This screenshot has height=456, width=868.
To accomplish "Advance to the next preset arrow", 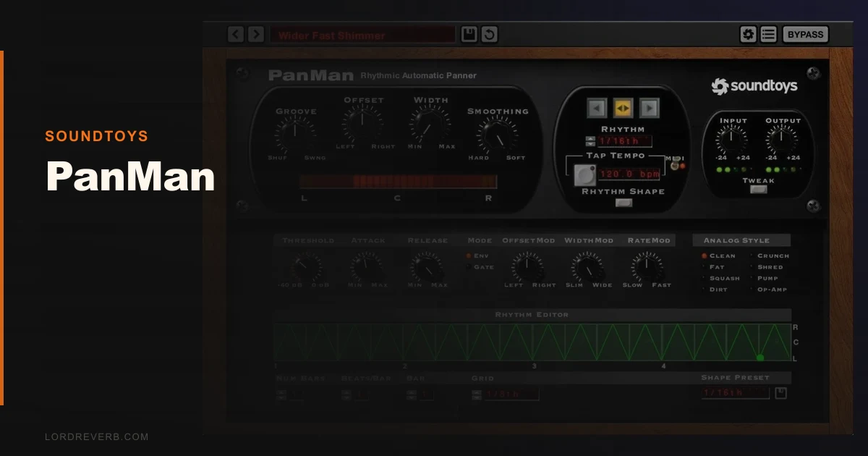I will (x=255, y=34).
